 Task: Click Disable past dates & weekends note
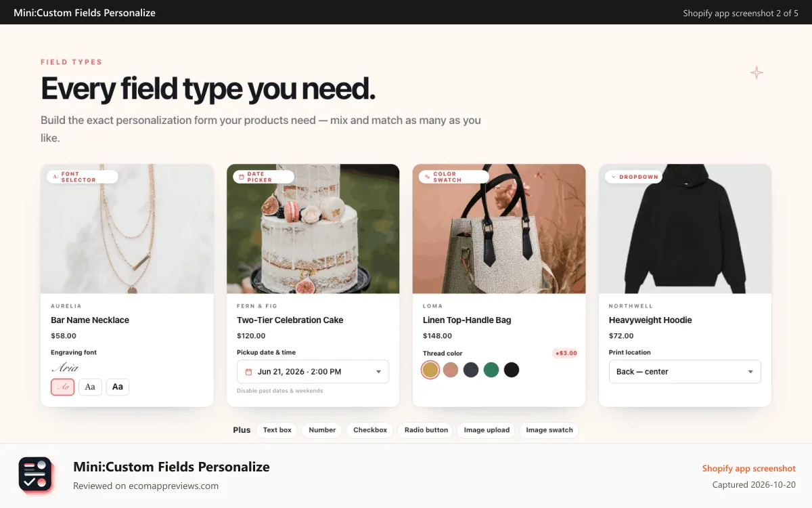tap(280, 391)
